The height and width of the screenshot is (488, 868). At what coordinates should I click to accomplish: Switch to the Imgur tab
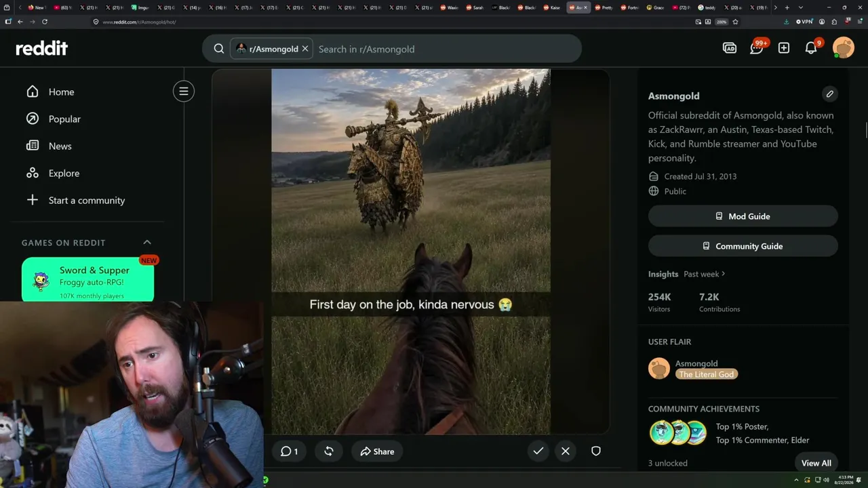pyautogui.click(x=141, y=7)
